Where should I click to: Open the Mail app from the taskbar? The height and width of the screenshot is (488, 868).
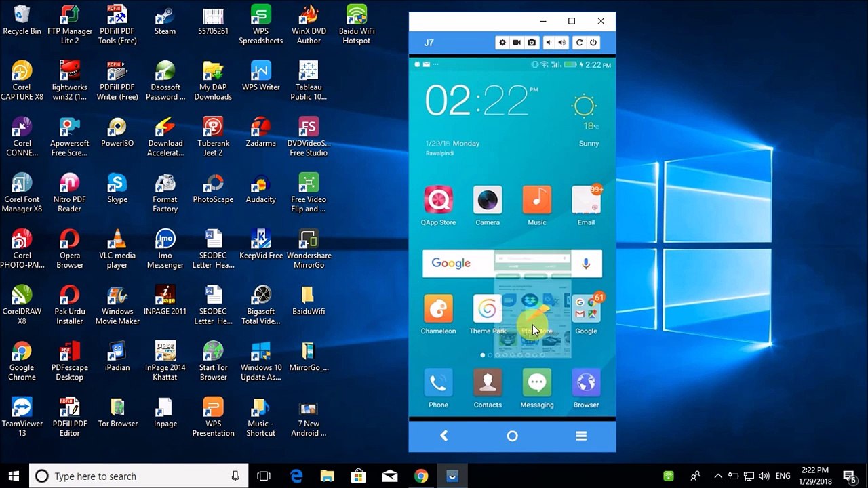pyautogui.click(x=390, y=476)
